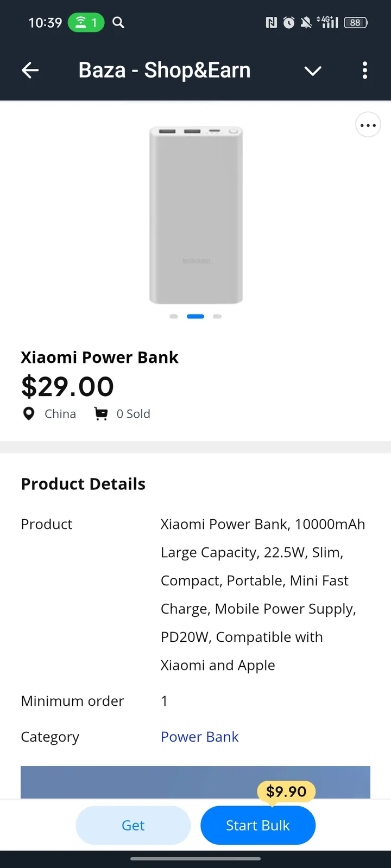Select the third image carousel dot

click(217, 316)
